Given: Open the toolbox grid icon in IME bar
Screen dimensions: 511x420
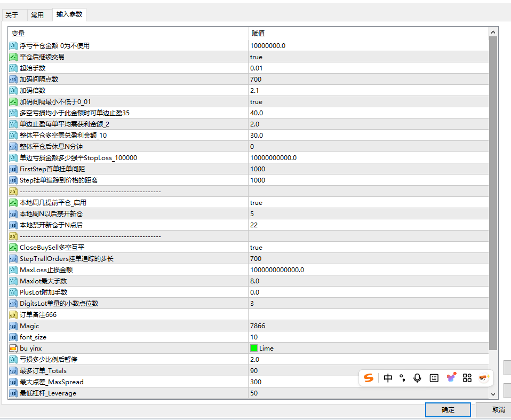Looking at the screenshot, I should click(467, 378).
